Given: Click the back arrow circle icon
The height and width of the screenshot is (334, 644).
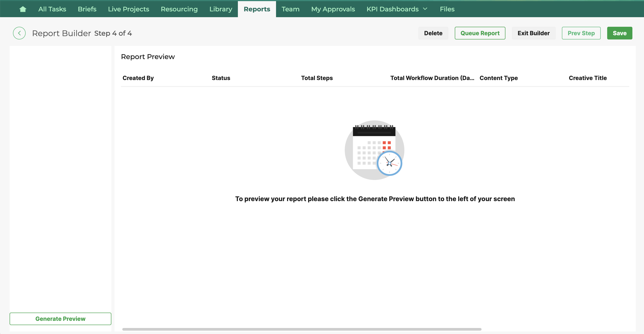Looking at the screenshot, I should tap(19, 33).
